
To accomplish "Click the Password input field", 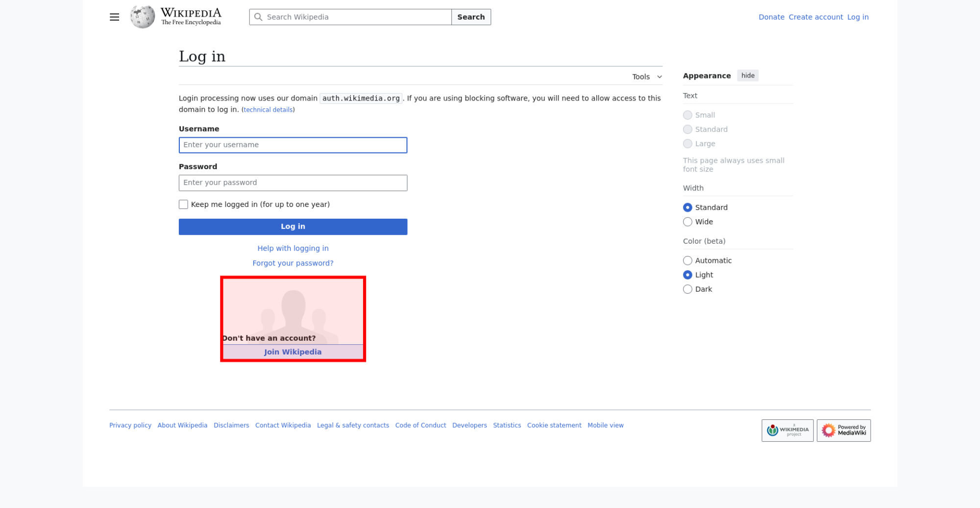I will (293, 183).
